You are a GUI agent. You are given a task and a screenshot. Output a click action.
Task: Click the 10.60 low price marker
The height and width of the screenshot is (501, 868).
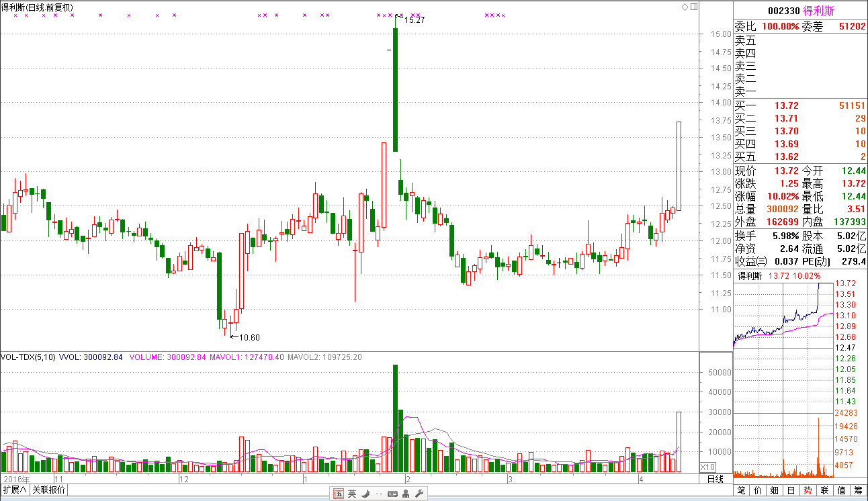coord(249,338)
